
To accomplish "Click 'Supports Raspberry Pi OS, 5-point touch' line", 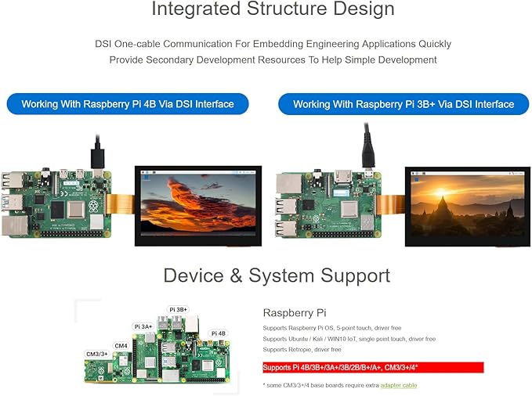I will [x=332, y=328].
